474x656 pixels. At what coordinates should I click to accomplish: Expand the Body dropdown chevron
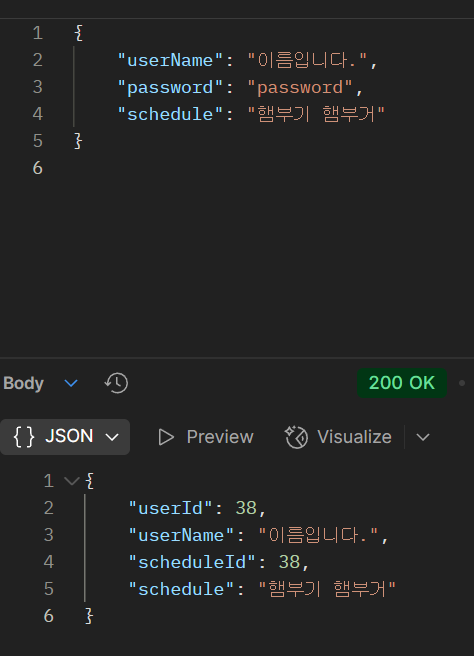click(x=71, y=383)
